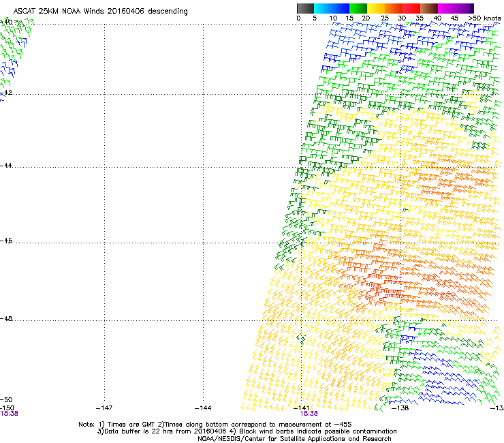Screen dimensions: 504x443
Task: Select the brown 35–40 knots legend segment
Action: click(x=429, y=8)
